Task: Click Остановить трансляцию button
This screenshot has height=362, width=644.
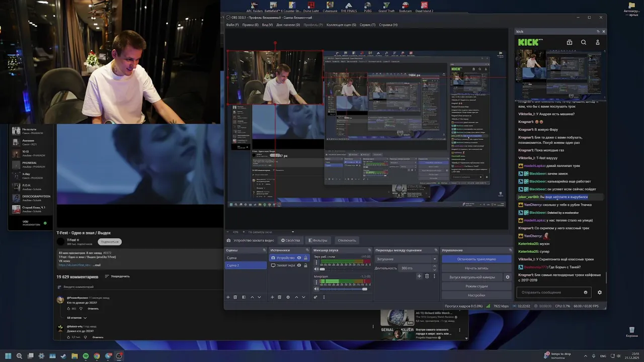Action: [476, 259]
